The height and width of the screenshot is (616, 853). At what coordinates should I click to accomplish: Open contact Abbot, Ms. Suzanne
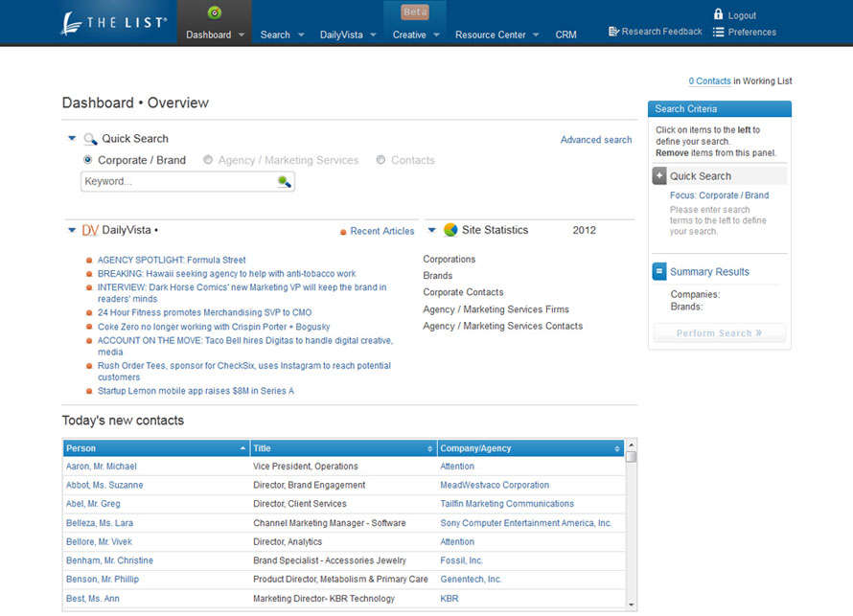[x=104, y=485]
